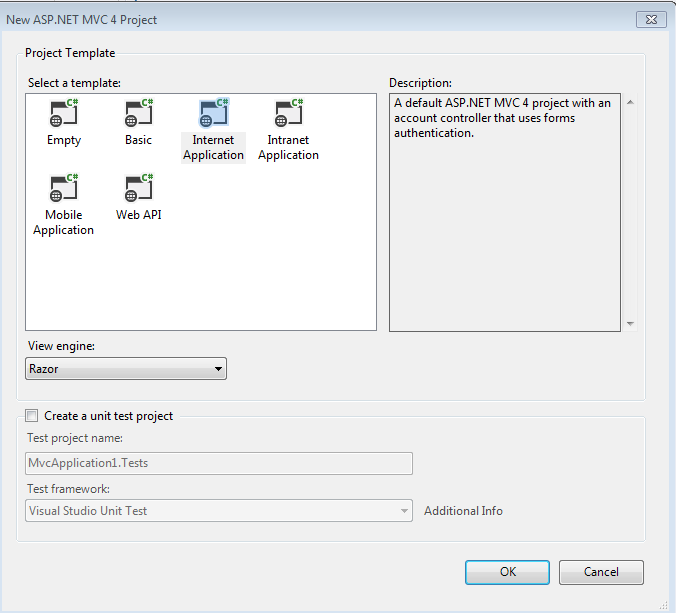Image resolution: width=676 pixels, height=613 pixels.
Task: Open the Additional Info link
Action: click(x=463, y=511)
